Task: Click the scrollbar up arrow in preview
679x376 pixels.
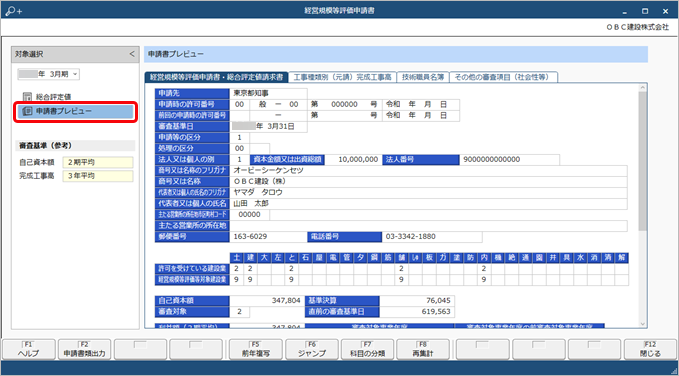Action: pyautogui.click(x=643, y=88)
